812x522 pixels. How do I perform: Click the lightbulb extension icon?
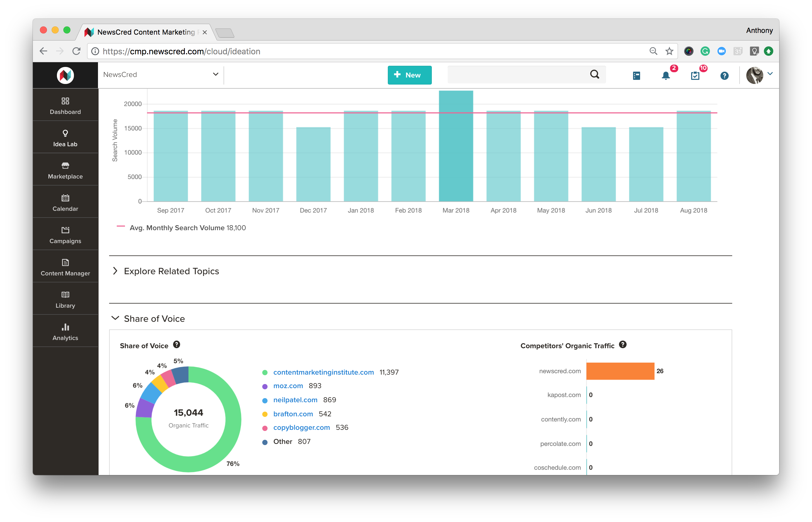[754, 51]
